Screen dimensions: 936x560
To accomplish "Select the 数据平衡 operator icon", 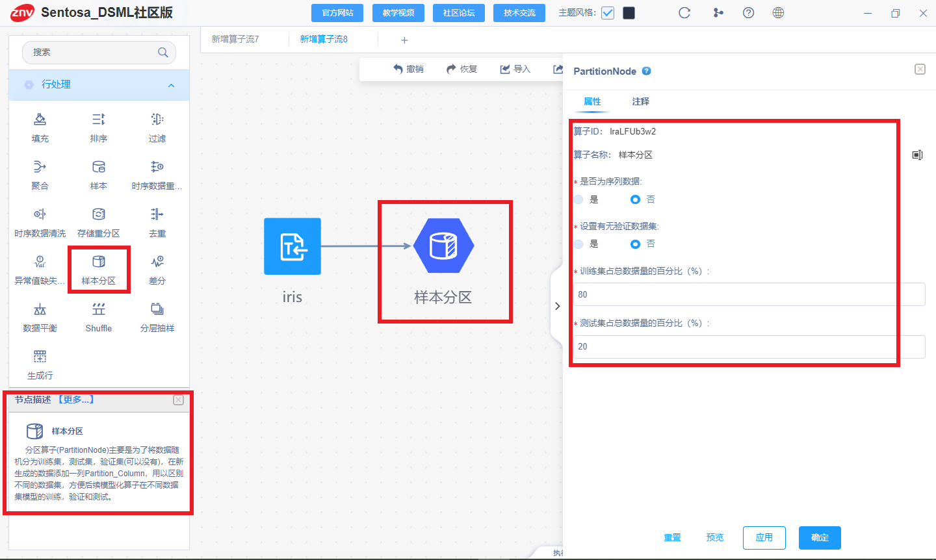I will coord(40,309).
